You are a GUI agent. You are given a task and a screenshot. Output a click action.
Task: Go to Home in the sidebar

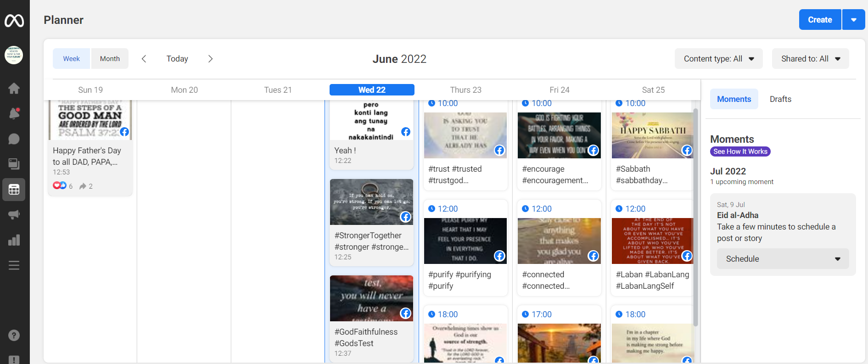click(14, 88)
